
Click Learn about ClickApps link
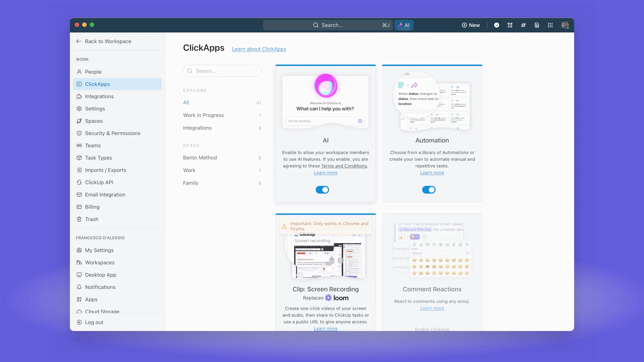tap(259, 49)
